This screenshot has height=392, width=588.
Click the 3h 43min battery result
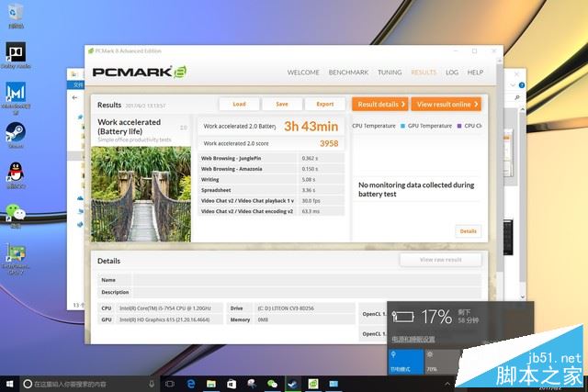click(311, 127)
